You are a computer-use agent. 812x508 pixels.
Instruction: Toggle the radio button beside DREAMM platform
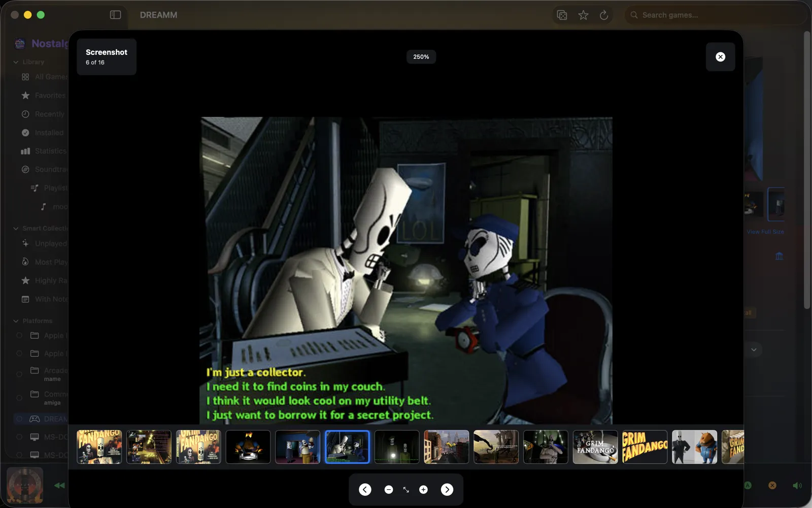(19, 419)
